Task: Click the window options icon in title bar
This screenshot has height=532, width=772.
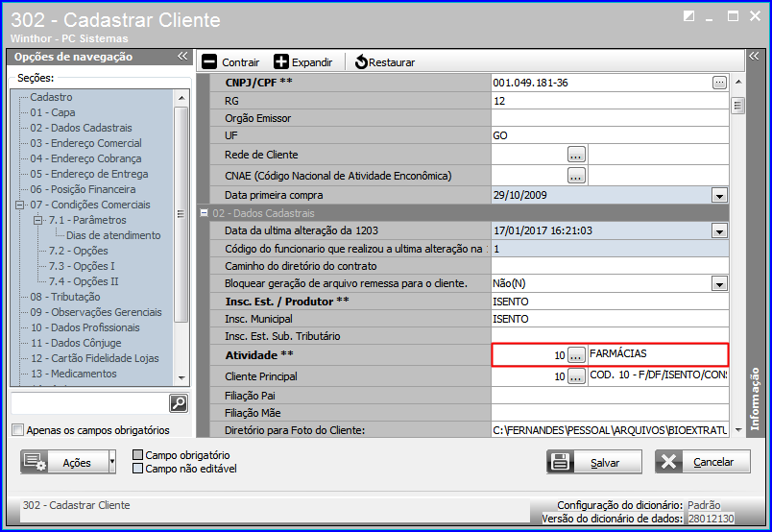Action: point(688,16)
